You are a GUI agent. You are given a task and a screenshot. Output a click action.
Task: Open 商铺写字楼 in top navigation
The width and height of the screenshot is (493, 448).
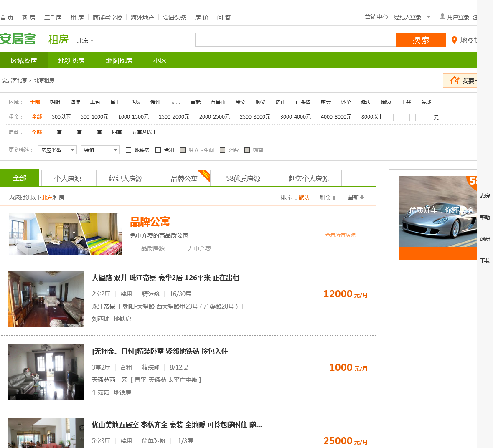click(x=107, y=17)
